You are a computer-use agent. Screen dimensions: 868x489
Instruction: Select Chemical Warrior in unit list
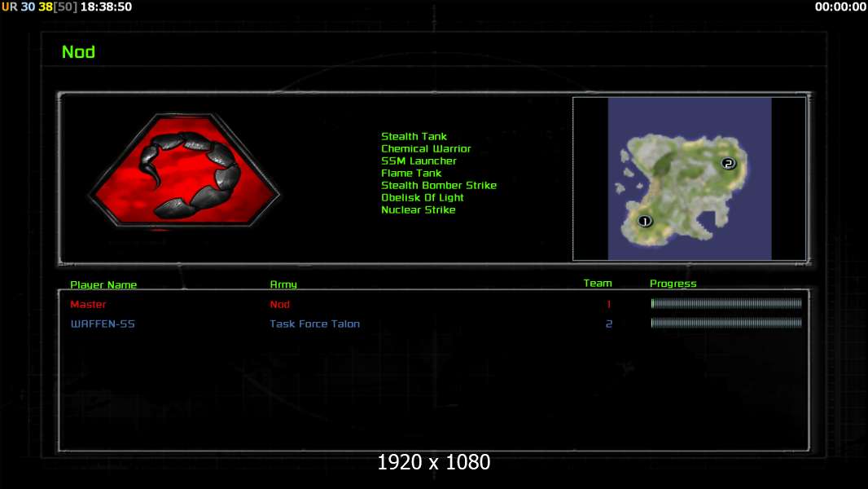point(426,148)
